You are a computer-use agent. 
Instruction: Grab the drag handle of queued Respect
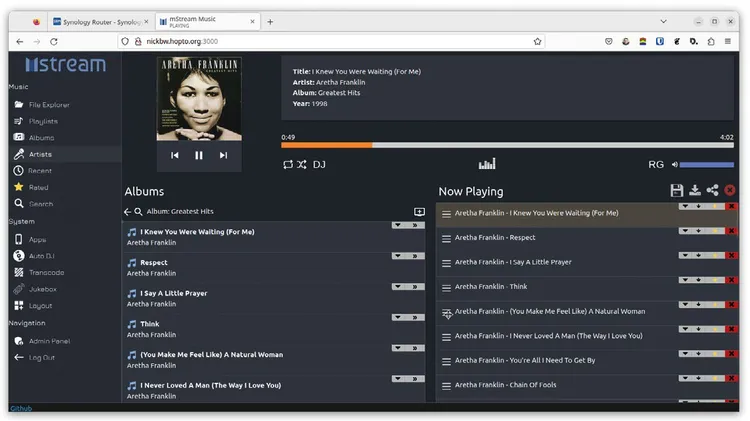pos(446,238)
